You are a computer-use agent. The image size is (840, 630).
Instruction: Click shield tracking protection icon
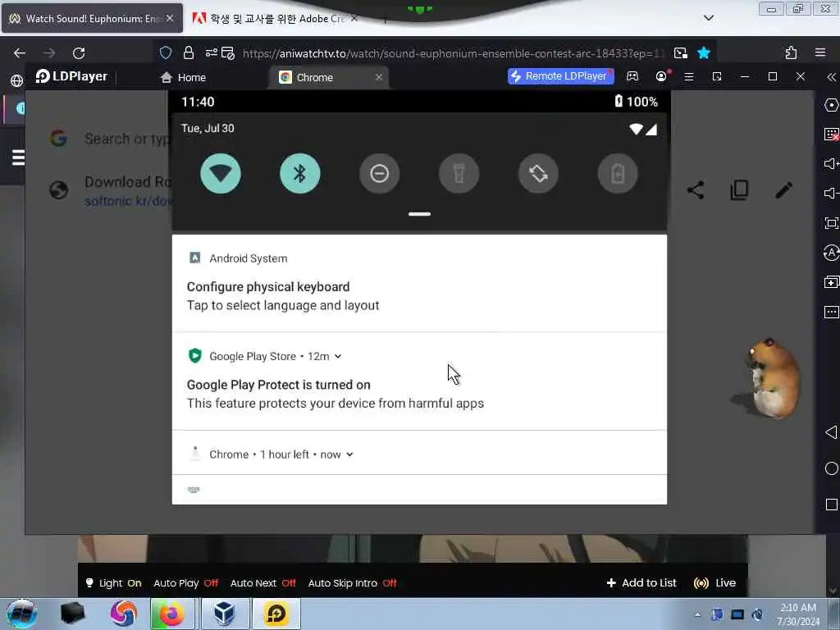tap(166, 52)
